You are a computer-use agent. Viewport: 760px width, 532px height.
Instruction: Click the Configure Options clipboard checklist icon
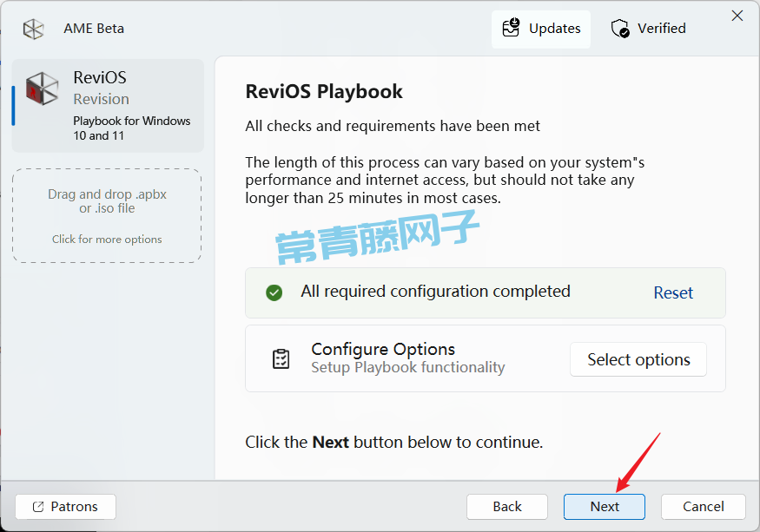click(x=281, y=358)
